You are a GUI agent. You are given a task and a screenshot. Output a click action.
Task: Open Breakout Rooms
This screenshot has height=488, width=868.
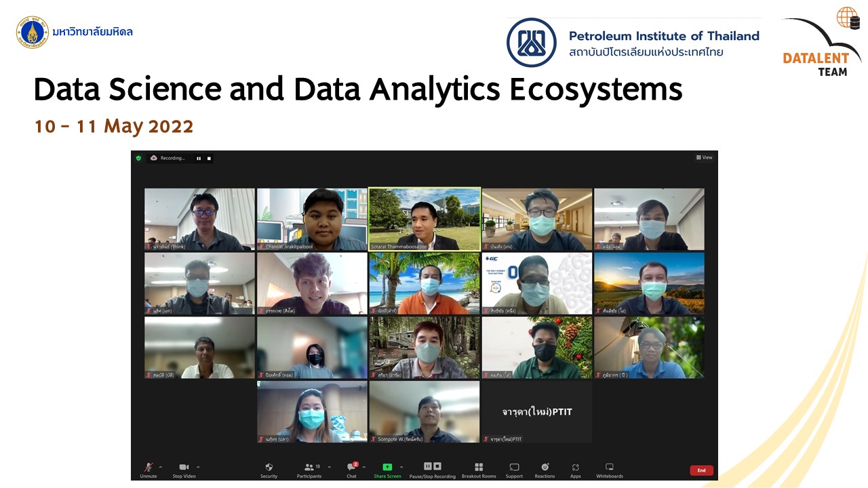pyautogui.click(x=479, y=468)
